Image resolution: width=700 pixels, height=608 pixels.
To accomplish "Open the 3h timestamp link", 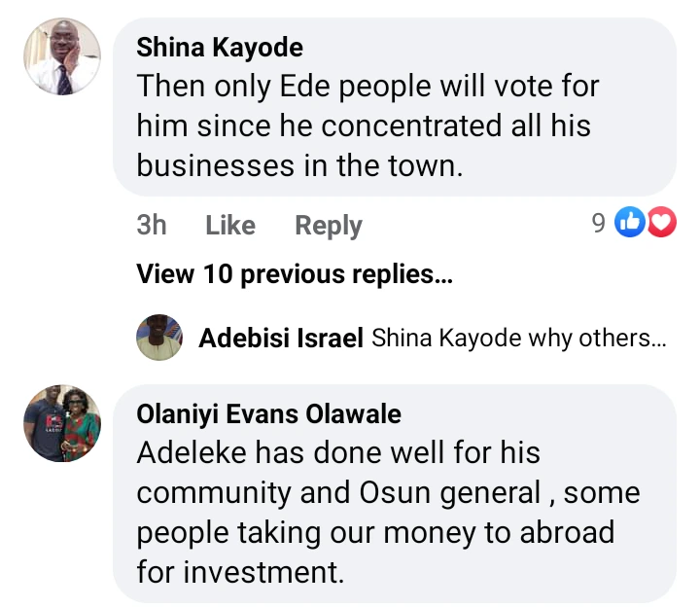I will pos(152,226).
